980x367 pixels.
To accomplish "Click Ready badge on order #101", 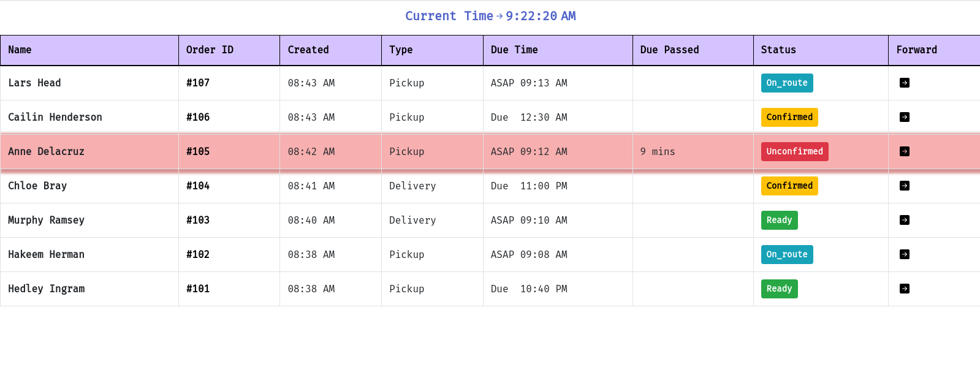I will pyautogui.click(x=779, y=289).
